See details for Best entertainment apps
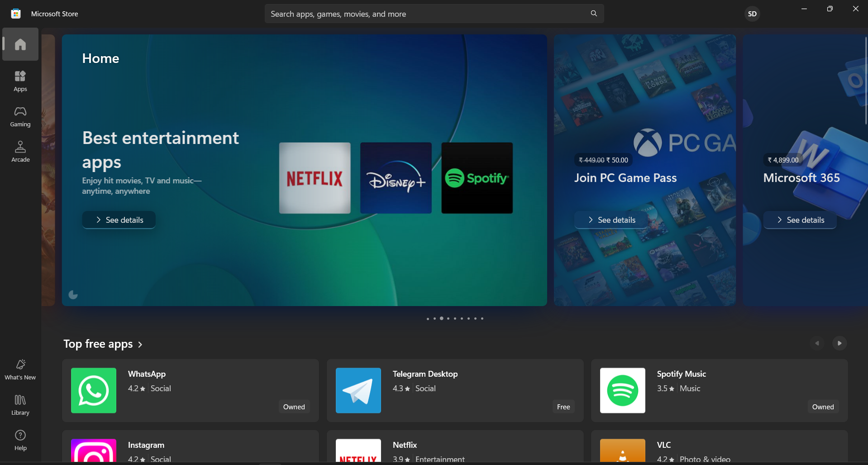868x465 pixels. pyautogui.click(x=119, y=220)
